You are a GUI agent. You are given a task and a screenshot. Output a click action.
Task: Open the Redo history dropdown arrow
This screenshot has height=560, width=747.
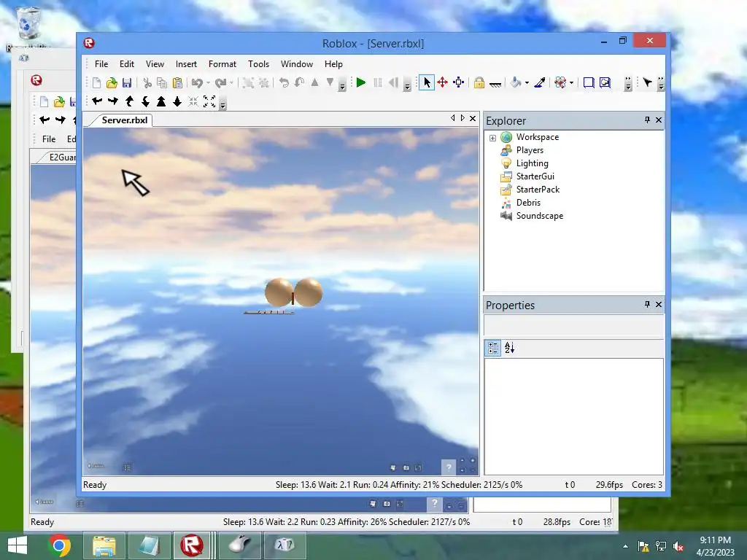coord(231,83)
